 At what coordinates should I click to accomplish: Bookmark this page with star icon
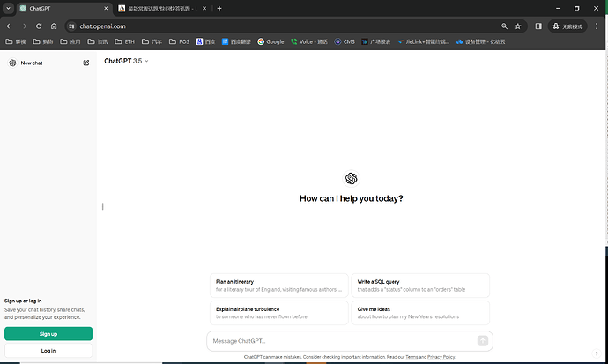coord(517,26)
